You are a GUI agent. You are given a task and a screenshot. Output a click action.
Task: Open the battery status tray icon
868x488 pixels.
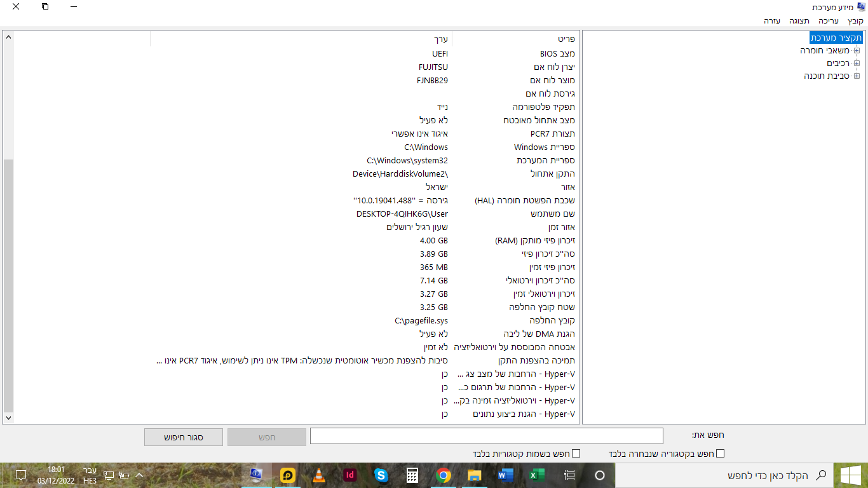124,475
